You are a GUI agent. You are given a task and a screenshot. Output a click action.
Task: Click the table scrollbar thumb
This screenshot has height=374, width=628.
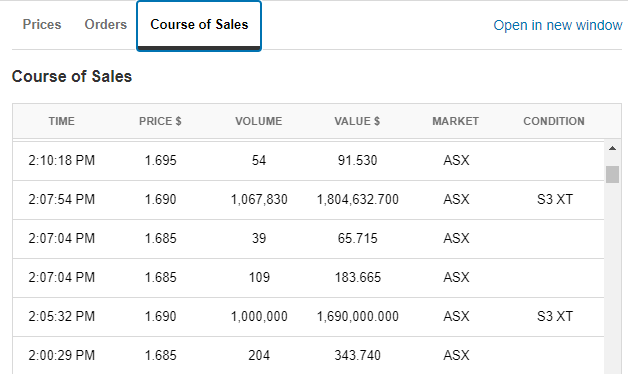tap(612, 175)
